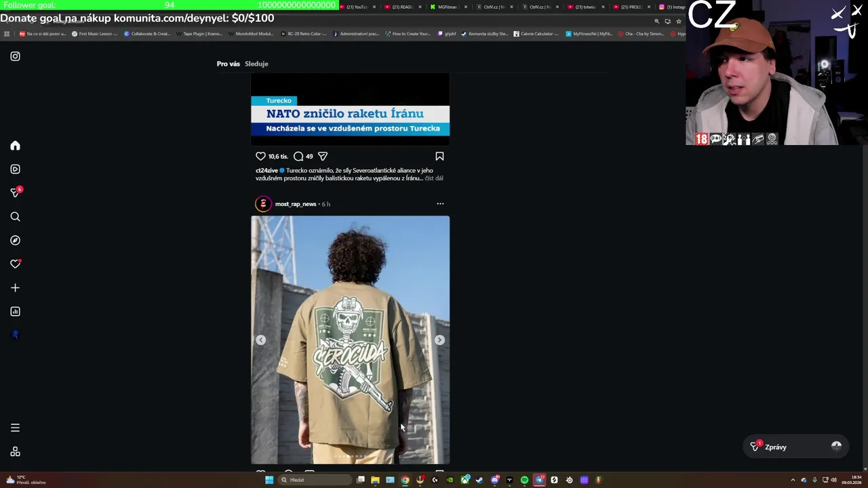Switch to the Sleduje tab

click(x=256, y=64)
